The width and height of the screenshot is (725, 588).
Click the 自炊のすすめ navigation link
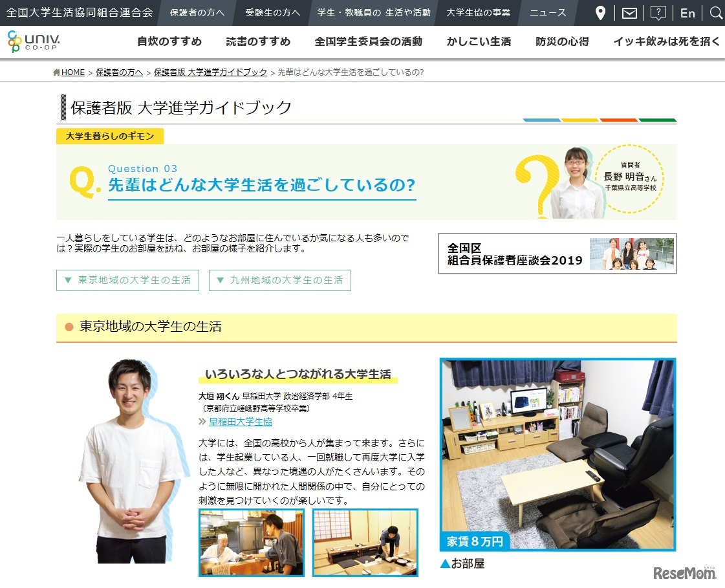click(169, 41)
